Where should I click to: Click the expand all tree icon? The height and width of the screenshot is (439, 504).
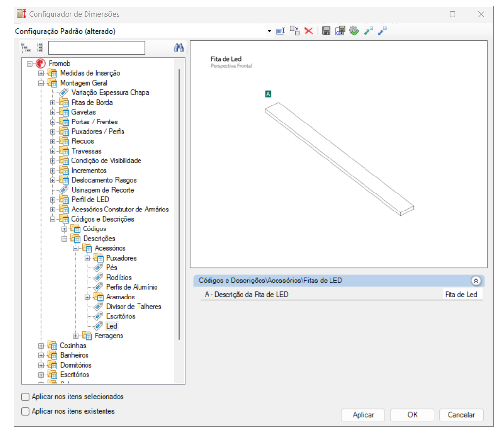point(26,48)
